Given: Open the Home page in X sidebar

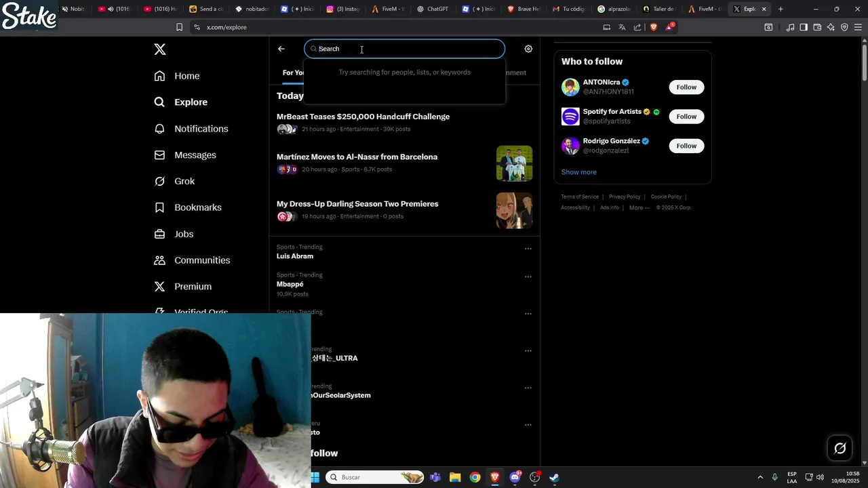Looking at the screenshot, I should [177, 76].
